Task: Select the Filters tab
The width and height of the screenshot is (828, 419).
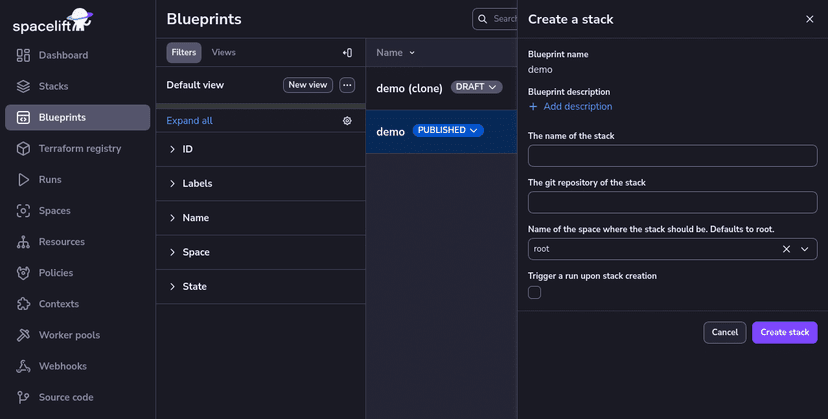Action: 183,53
